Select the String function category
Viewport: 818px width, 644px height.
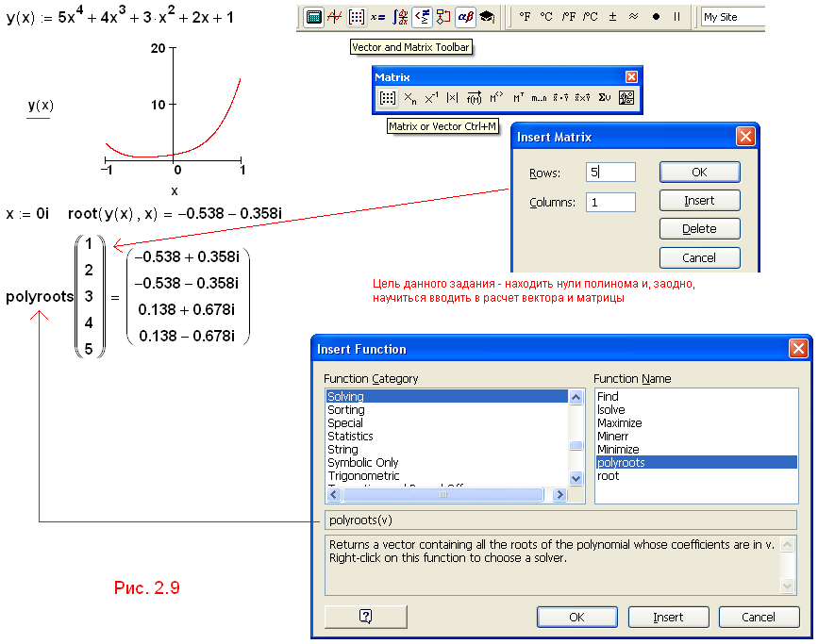[x=446, y=450]
